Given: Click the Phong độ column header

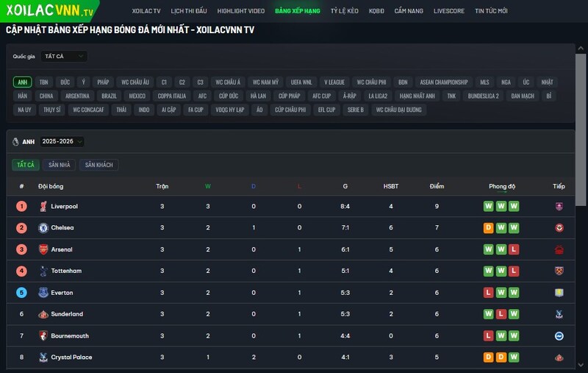Looking at the screenshot, I should (502, 187).
